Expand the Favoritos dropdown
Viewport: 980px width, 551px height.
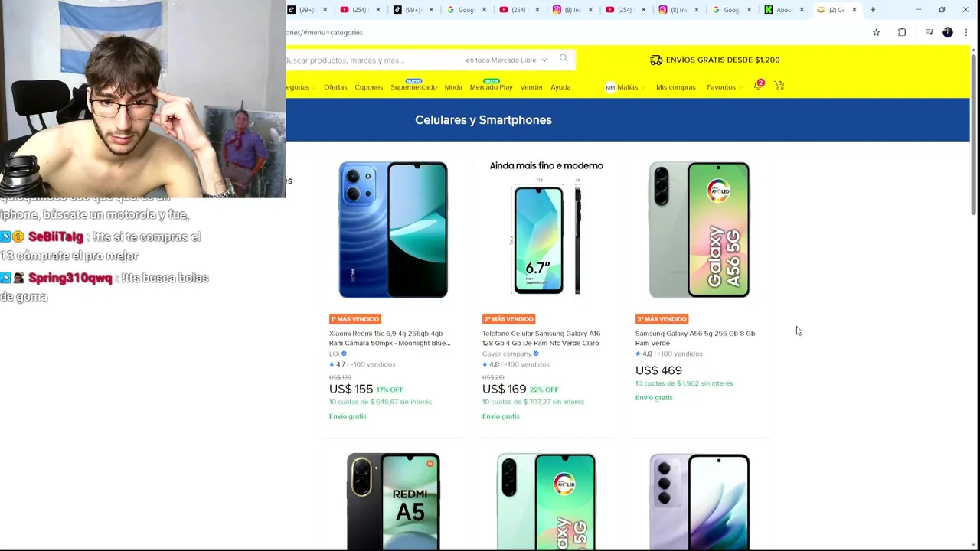click(724, 87)
